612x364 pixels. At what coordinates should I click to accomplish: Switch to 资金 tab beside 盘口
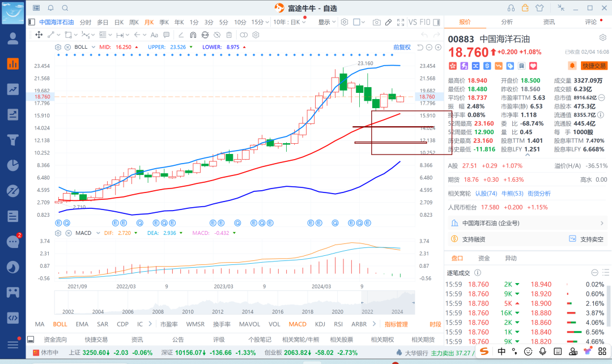[x=484, y=258]
